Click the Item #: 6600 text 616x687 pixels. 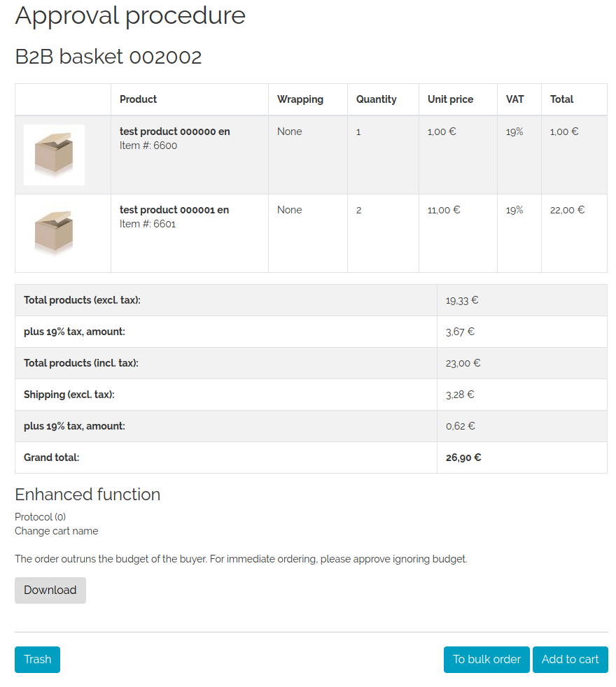148,146
